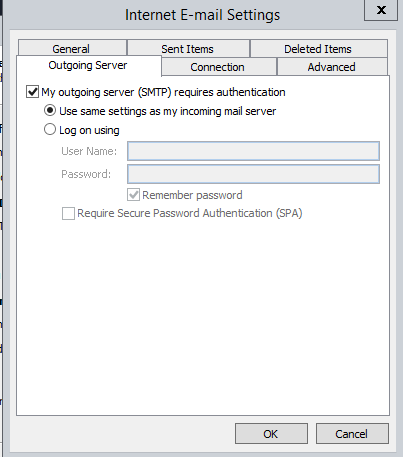The width and height of the screenshot is (403, 457).
Task: Choose the Log on using radio option
Action: pos(50,129)
